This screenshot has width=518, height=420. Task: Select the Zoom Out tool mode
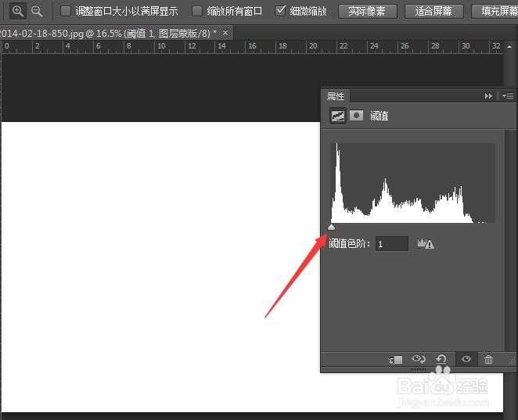[x=37, y=11]
